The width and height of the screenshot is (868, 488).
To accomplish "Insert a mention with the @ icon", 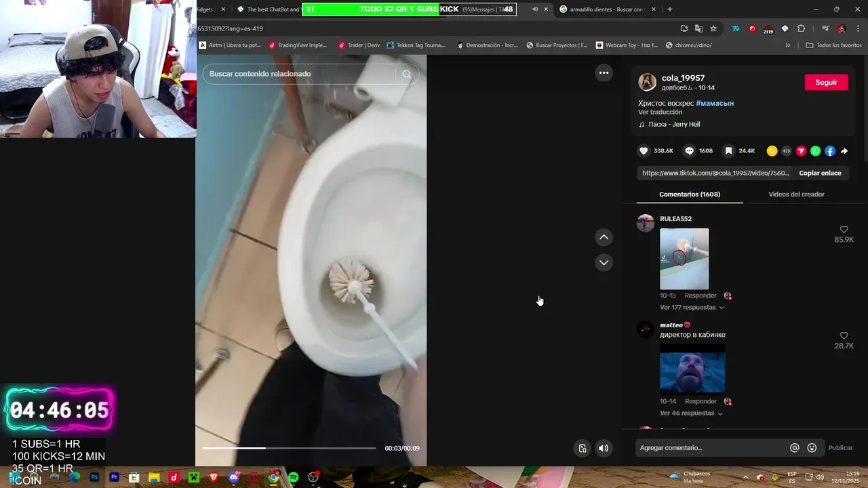I will click(794, 448).
